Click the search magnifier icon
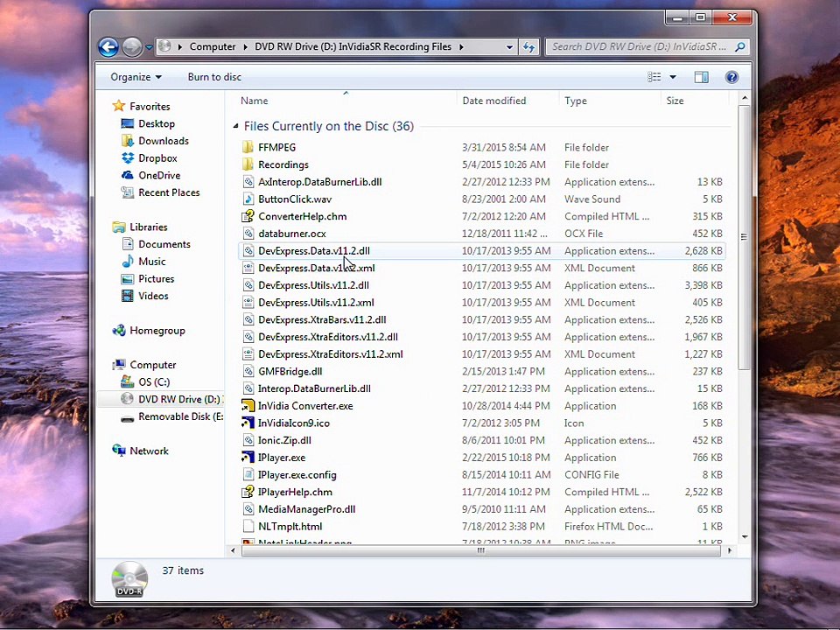Image resolution: width=840 pixels, height=630 pixels. pos(740,46)
